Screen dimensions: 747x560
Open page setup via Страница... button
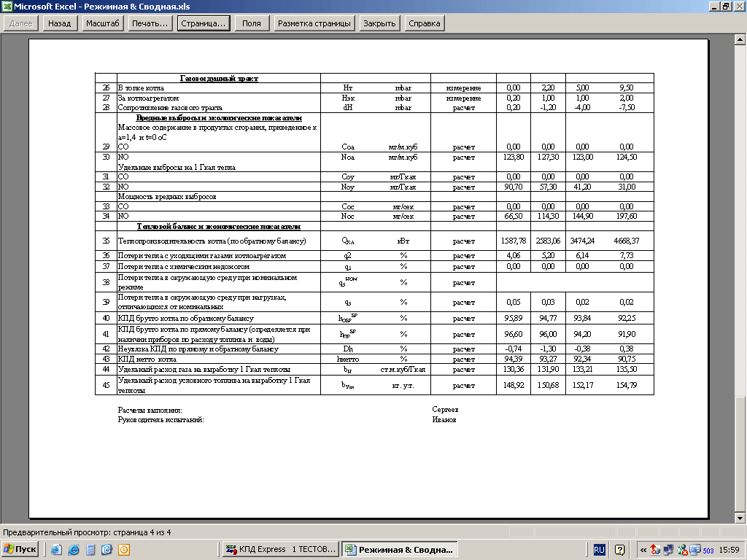(203, 23)
